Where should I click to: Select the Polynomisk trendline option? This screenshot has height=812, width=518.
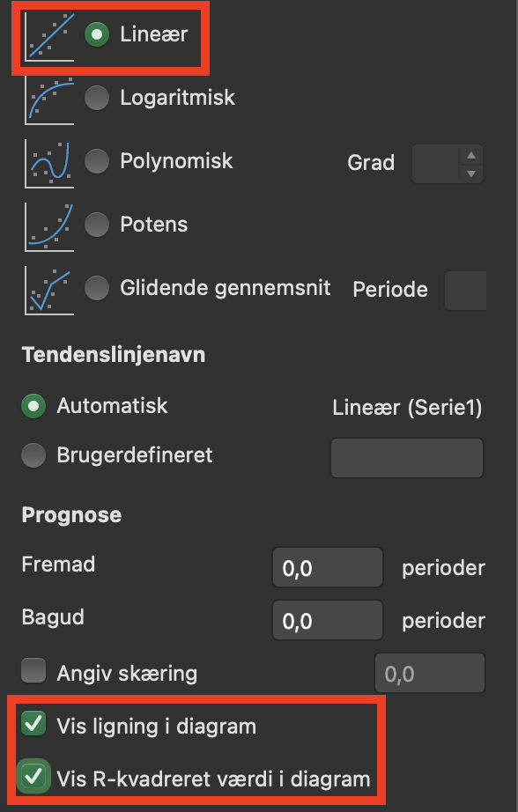pos(97,161)
